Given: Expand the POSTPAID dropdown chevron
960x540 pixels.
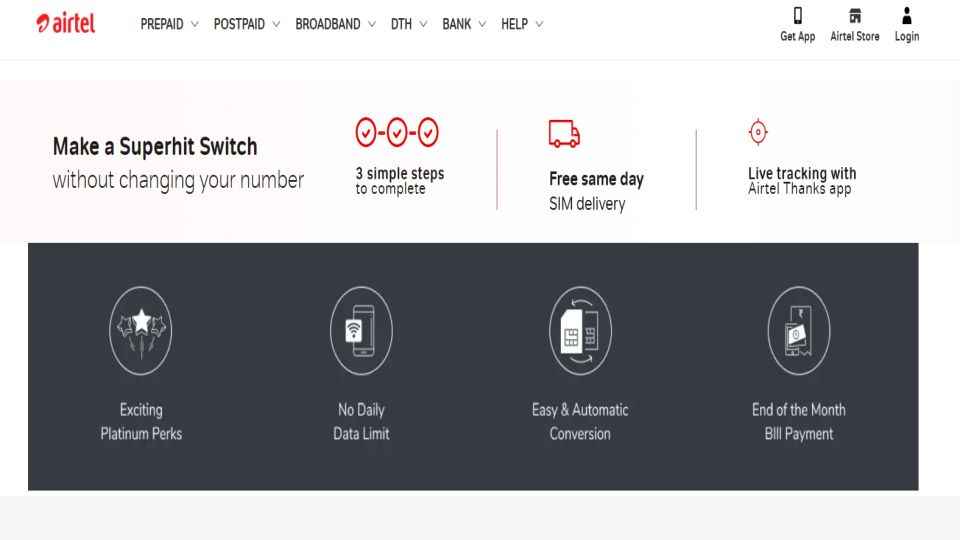Looking at the screenshot, I should point(276,24).
